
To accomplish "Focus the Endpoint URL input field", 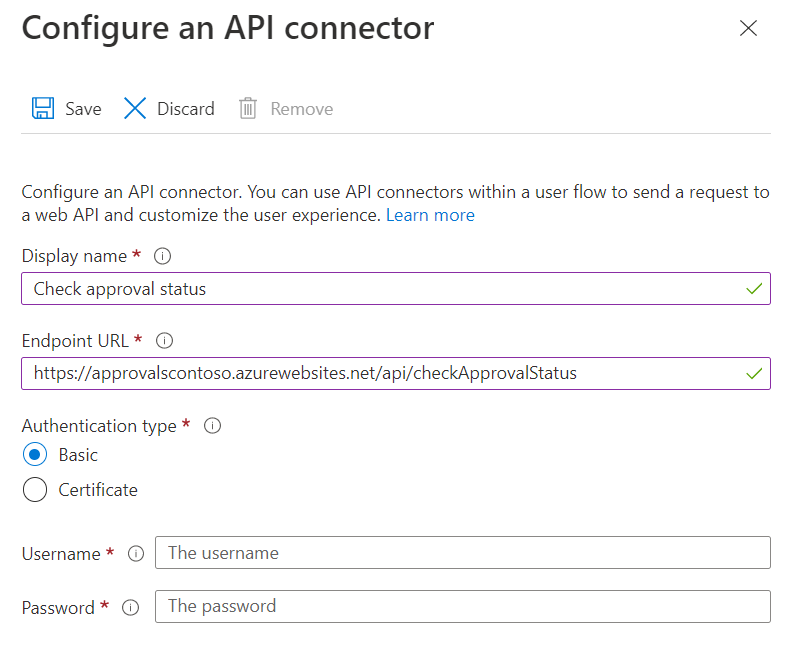I will (395, 373).
